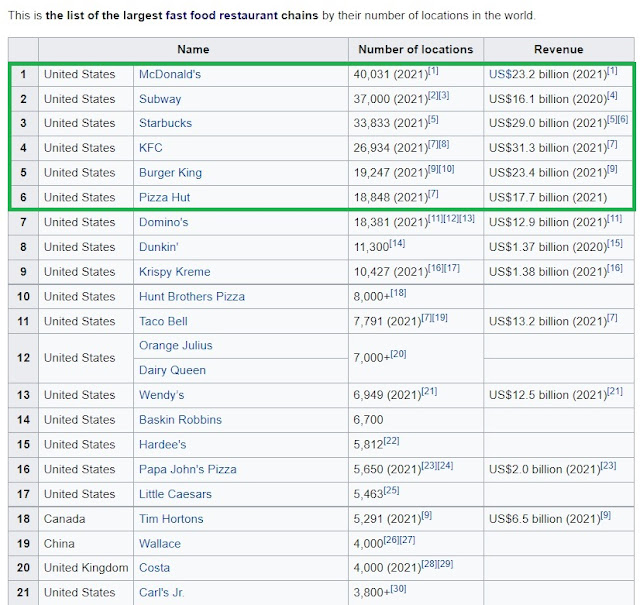Click the Number of locations column header
Screen dimensions: 640x605
click(x=416, y=49)
